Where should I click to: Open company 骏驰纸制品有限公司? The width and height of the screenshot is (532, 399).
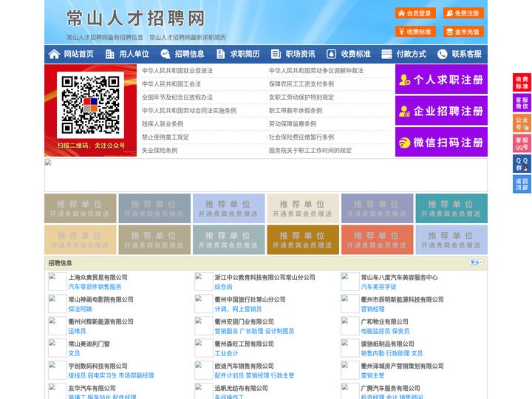[x=387, y=344]
